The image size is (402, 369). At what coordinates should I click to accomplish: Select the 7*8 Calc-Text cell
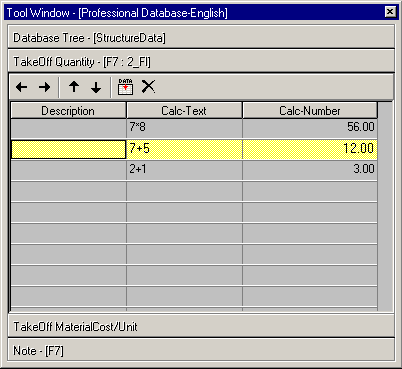pyautogui.click(x=184, y=128)
